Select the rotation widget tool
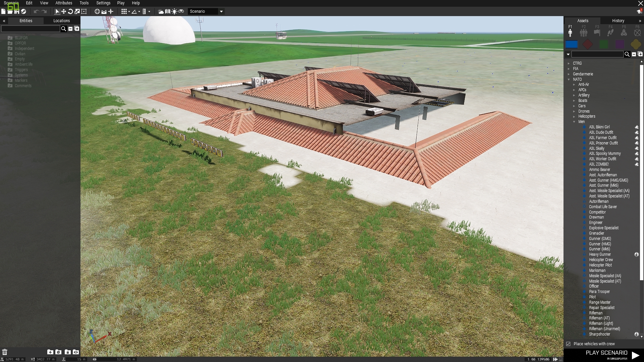This screenshot has height=362, width=644. (70, 11)
